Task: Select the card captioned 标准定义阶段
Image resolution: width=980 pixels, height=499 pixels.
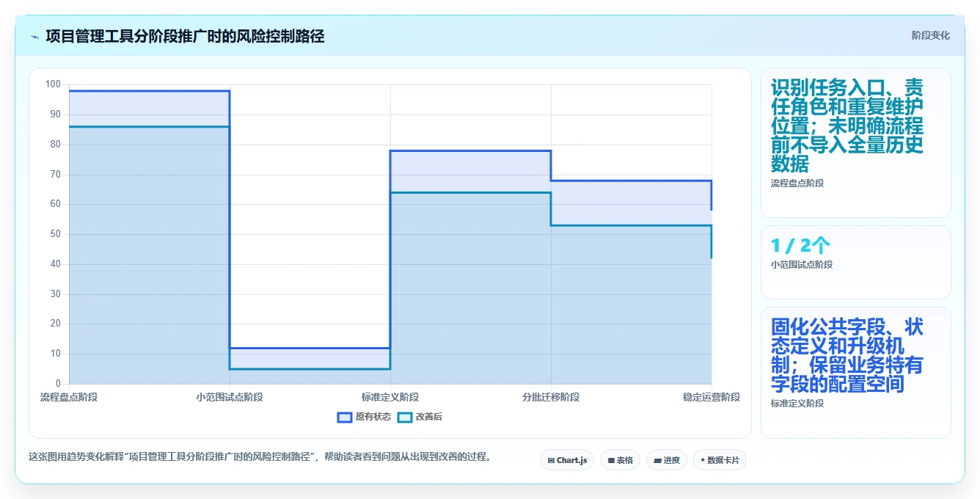Action: pyautogui.click(x=856, y=373)
